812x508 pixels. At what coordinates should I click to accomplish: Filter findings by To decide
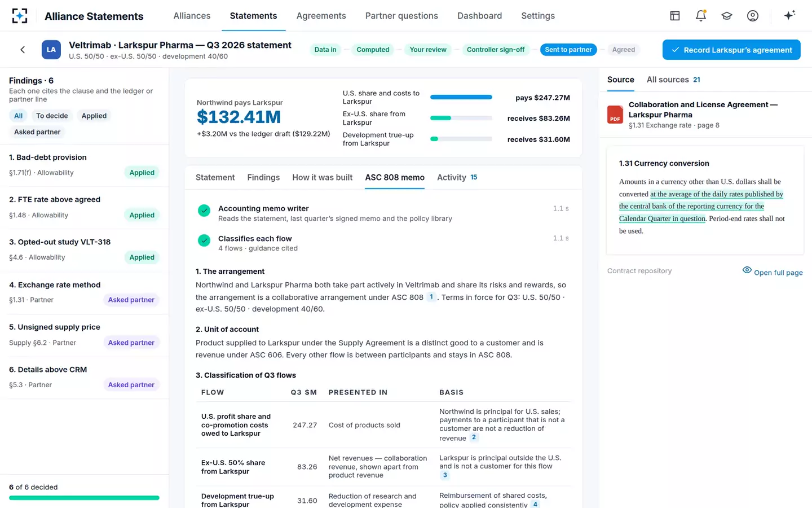click(x=52, y=116)
